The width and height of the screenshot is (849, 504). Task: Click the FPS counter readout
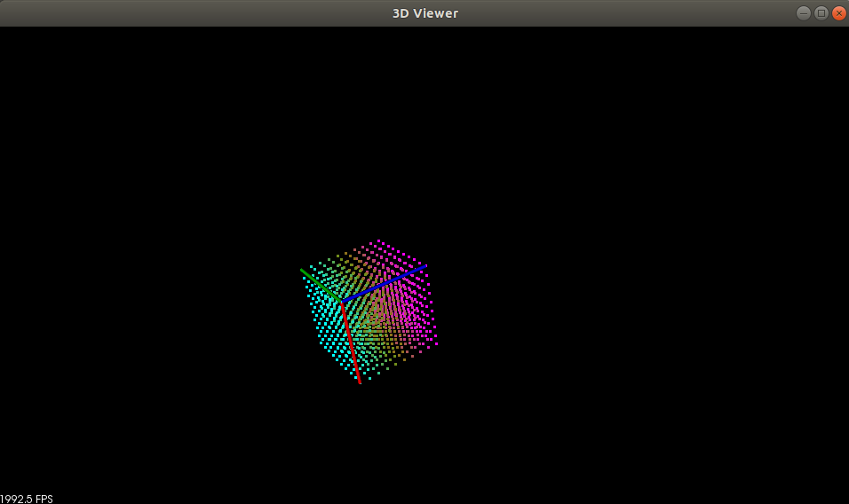(27, 499)
